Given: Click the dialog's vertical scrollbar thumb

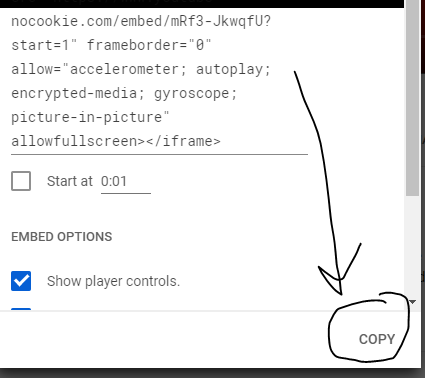Looking at the screenshot, I should (x=413, y=98).
